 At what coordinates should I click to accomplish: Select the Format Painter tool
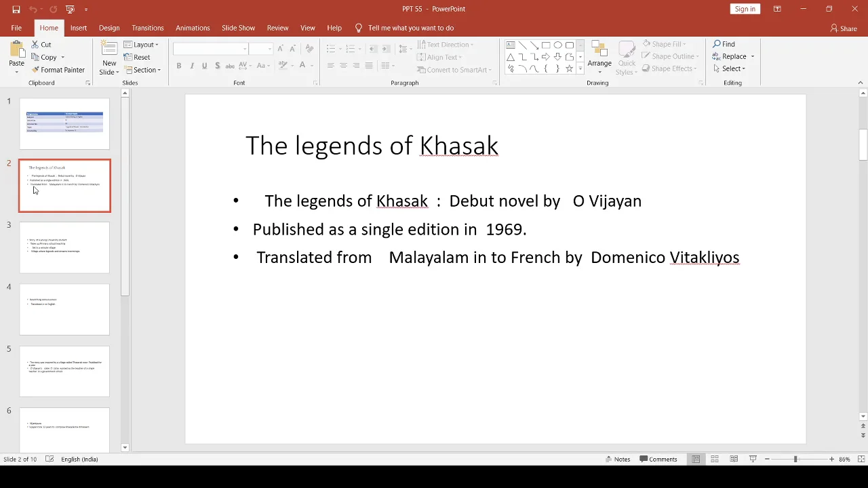click(x=58, y=70)
